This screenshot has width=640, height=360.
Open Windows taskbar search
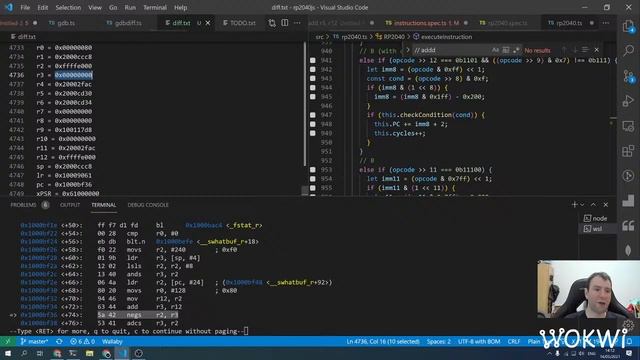point(24,353)
